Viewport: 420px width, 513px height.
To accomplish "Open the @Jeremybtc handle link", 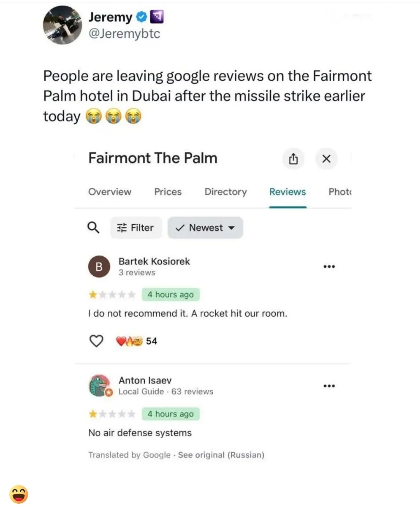I will 124,34.
